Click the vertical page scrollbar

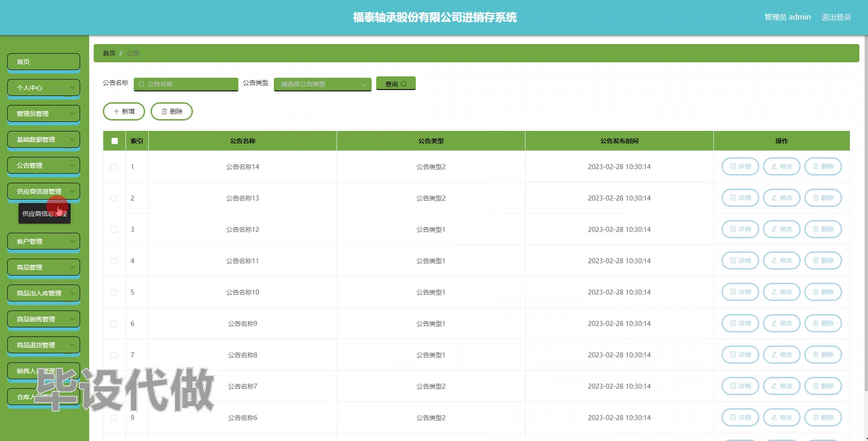pos(865,226)
